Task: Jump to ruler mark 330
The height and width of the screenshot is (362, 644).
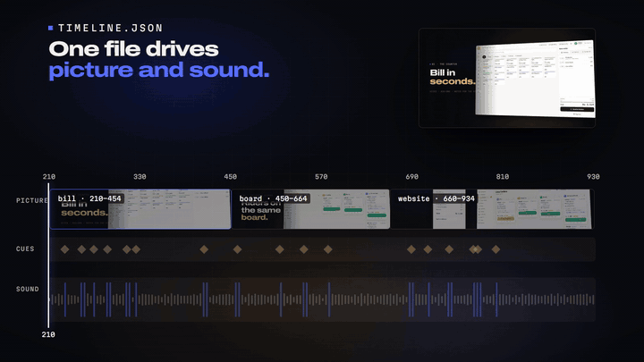Action: 140,176
